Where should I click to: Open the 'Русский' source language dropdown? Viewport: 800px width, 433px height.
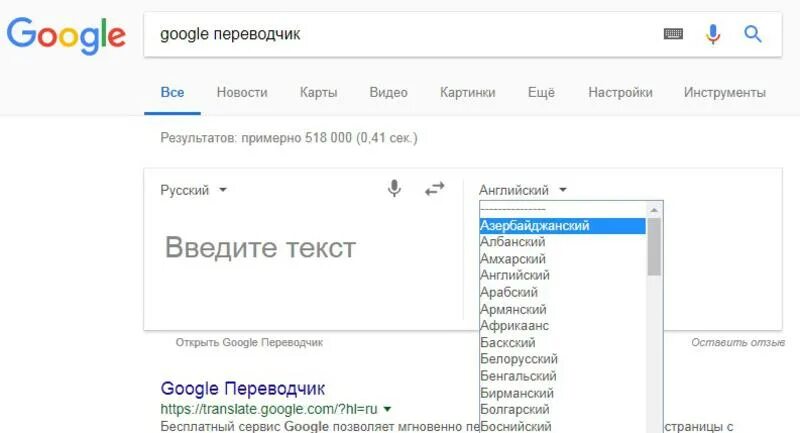tap(193, 190)
